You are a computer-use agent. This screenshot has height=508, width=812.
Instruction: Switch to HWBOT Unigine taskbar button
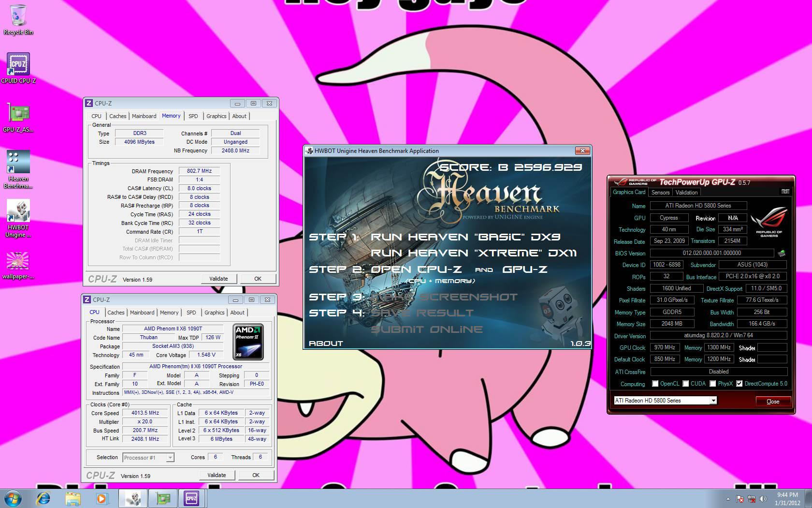tap(133, 498)
